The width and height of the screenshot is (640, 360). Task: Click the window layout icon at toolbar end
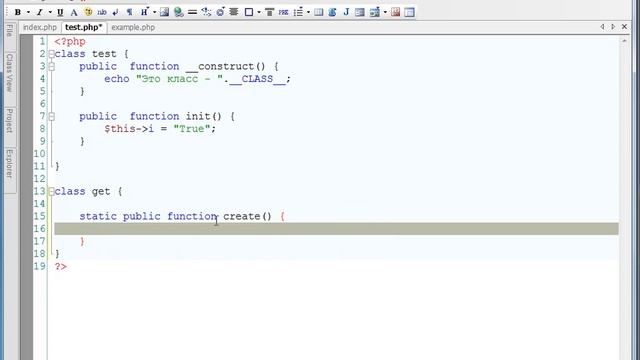(x=409, y=12)
